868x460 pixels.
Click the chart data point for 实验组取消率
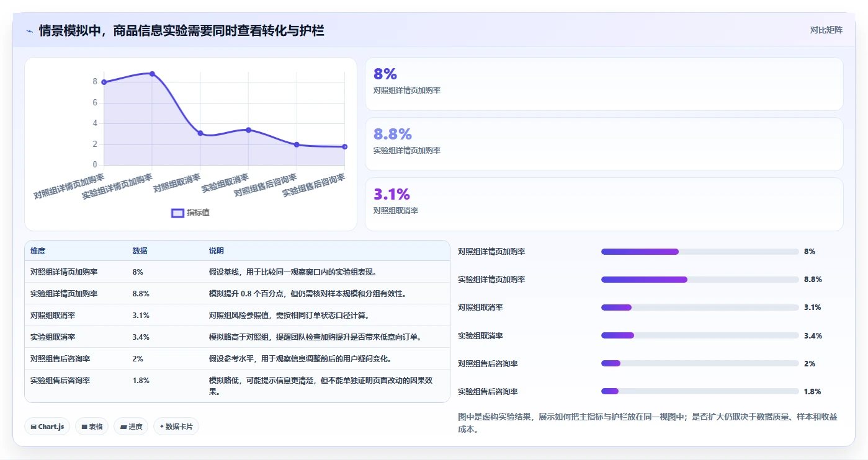pyautogui.click(x=248, y=130)
